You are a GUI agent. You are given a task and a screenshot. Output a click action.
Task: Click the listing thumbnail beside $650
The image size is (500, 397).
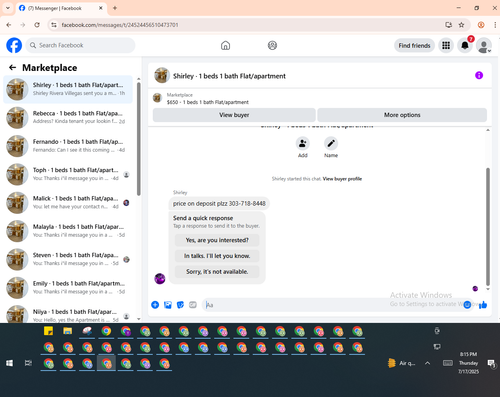pos(157,98)
